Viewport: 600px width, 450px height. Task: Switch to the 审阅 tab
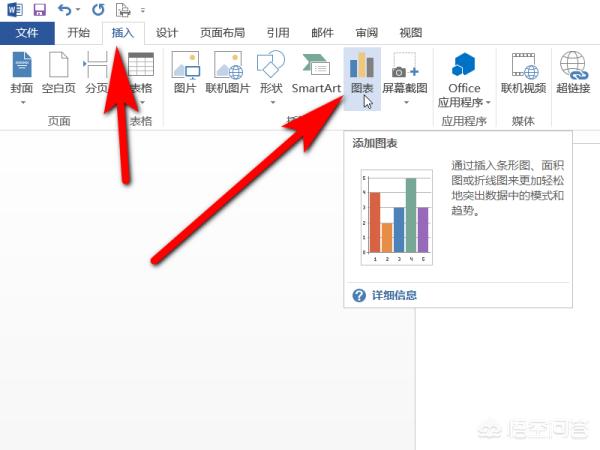pyautogui.click(x=367, y=33)
